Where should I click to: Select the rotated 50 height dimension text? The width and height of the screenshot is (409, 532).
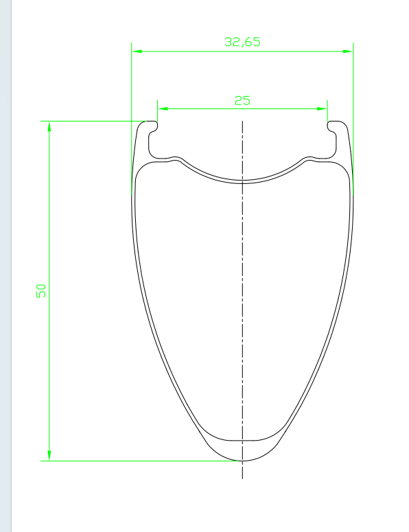pyautogui.click(x=41, y=291)
